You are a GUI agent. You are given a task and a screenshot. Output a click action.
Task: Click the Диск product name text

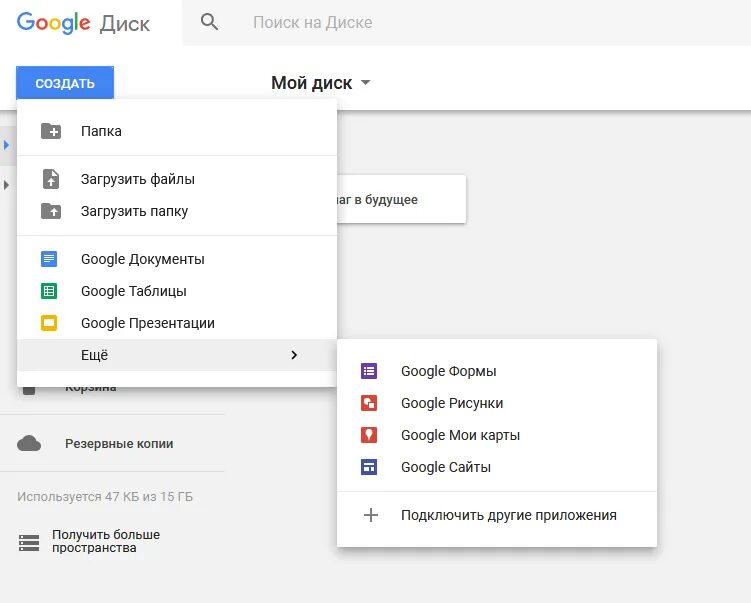(x=125, y=24)
